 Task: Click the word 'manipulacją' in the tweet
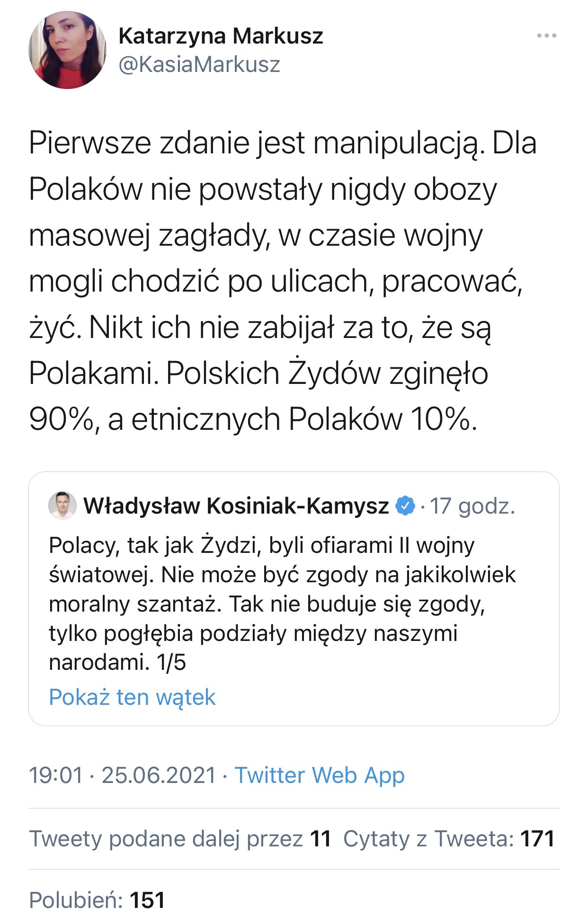click(x=395, y=143)
